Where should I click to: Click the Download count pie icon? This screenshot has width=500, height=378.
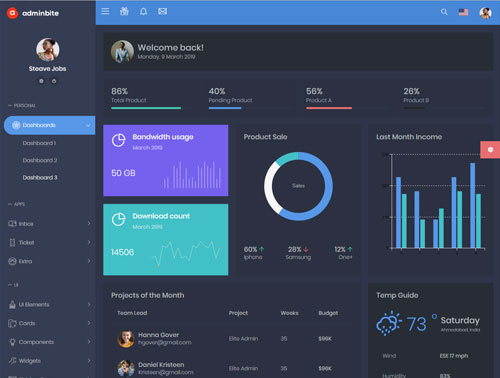(x=118, y=219)
